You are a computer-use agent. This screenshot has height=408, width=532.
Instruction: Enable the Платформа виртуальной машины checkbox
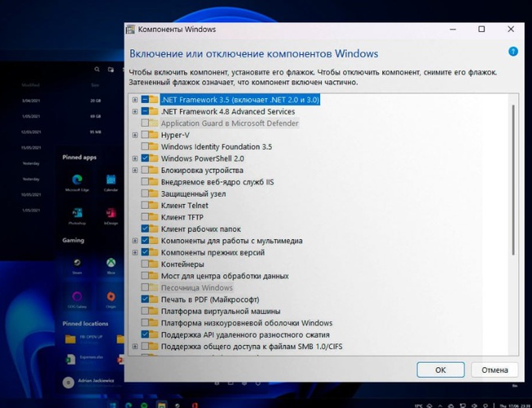coord(145,311)
